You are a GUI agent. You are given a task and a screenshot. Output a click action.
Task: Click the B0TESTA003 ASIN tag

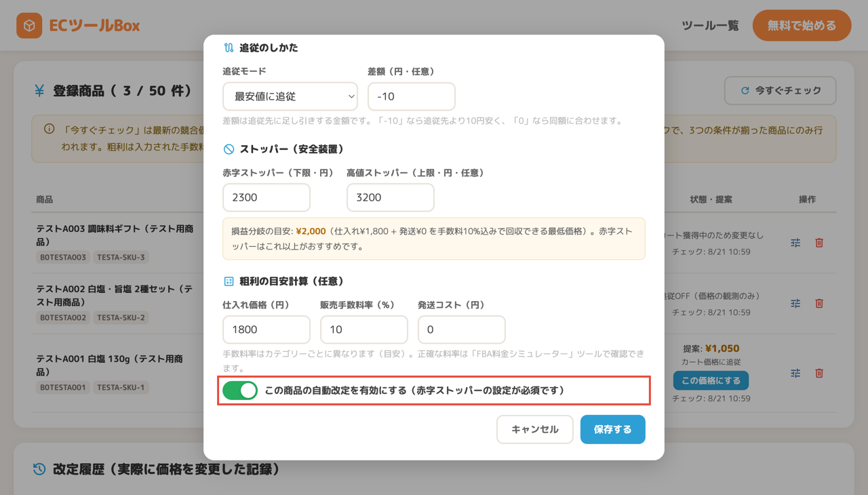[x=63, y=257]
